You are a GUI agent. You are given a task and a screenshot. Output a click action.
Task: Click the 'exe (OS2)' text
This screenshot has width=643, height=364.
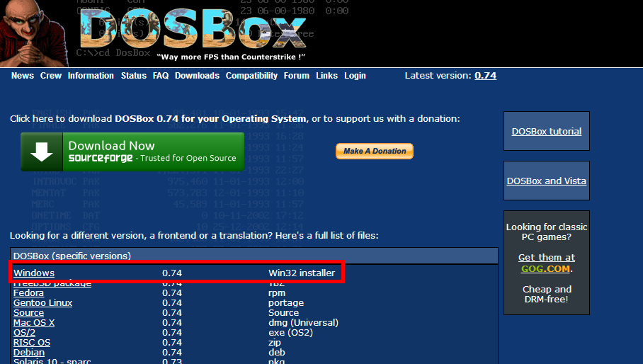pyautogui.click(x=291, y=332)
